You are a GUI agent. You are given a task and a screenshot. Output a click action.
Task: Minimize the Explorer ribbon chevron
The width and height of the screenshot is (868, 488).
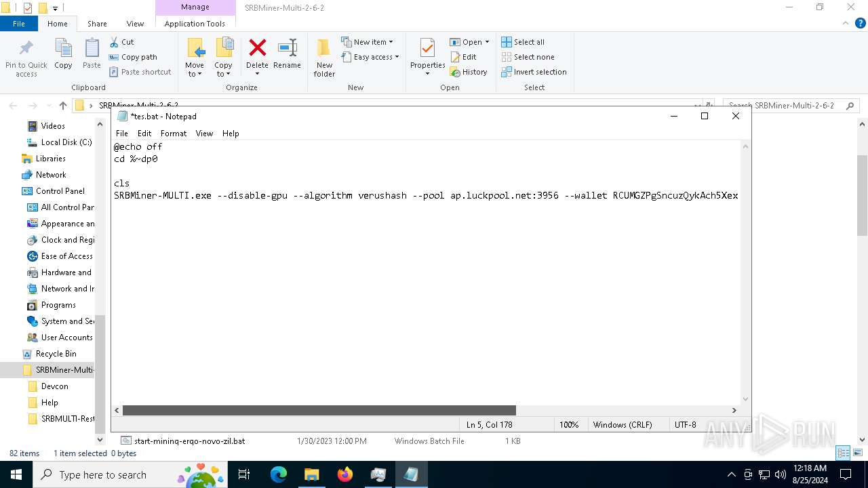844,23
